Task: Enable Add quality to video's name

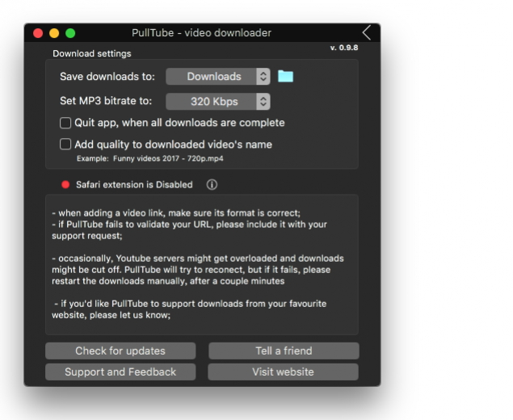Action: 65,145
